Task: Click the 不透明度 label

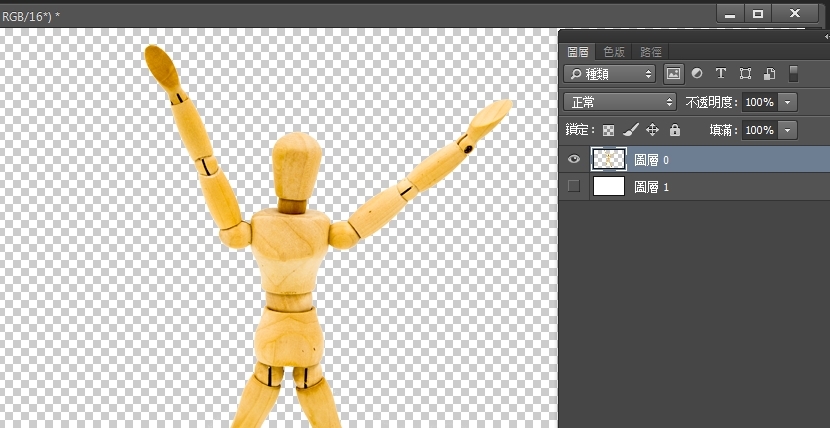Action: pos(712,102)
